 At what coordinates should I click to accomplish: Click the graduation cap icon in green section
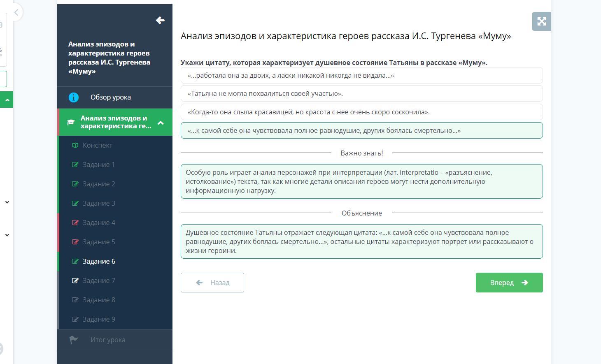tap(71, 122)
